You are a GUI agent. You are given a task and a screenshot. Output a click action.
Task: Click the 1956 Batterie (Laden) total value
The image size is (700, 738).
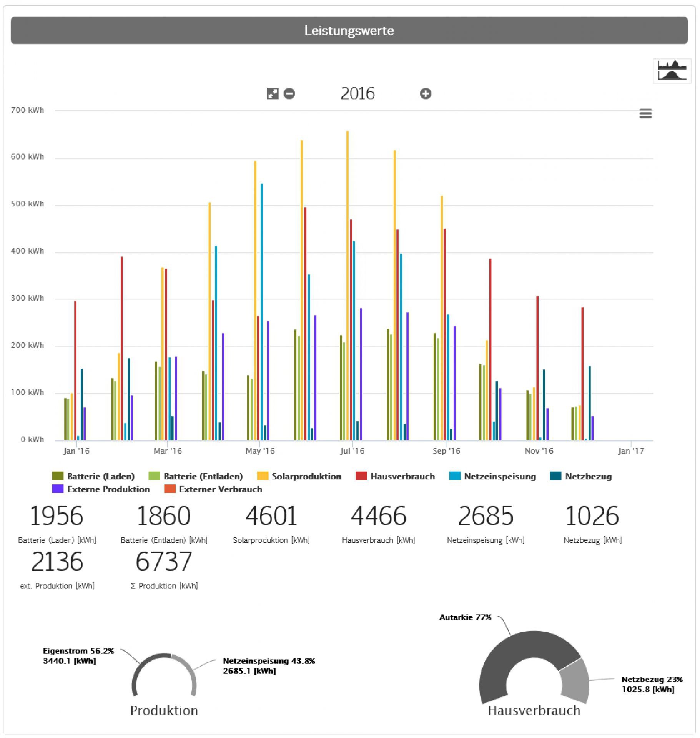tap(57, 515)
